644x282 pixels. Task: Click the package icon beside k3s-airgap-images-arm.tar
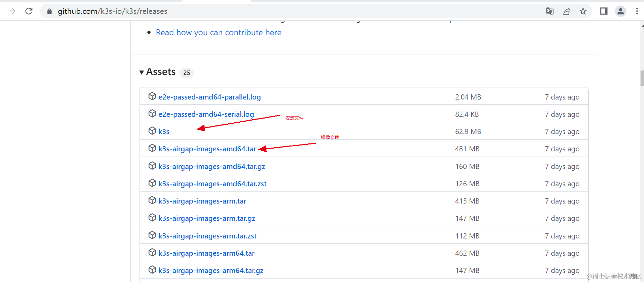pyautogui.click(x=152, y=200)
